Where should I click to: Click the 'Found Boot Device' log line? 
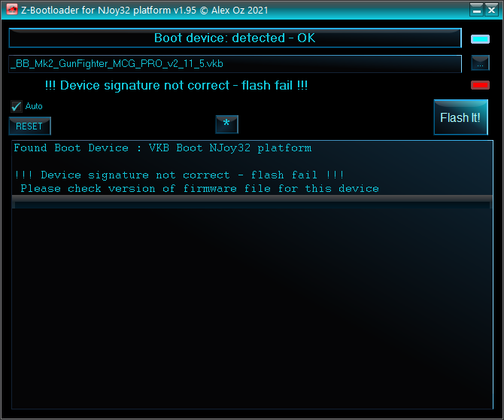pyautogui.click(x=162, y=148)
